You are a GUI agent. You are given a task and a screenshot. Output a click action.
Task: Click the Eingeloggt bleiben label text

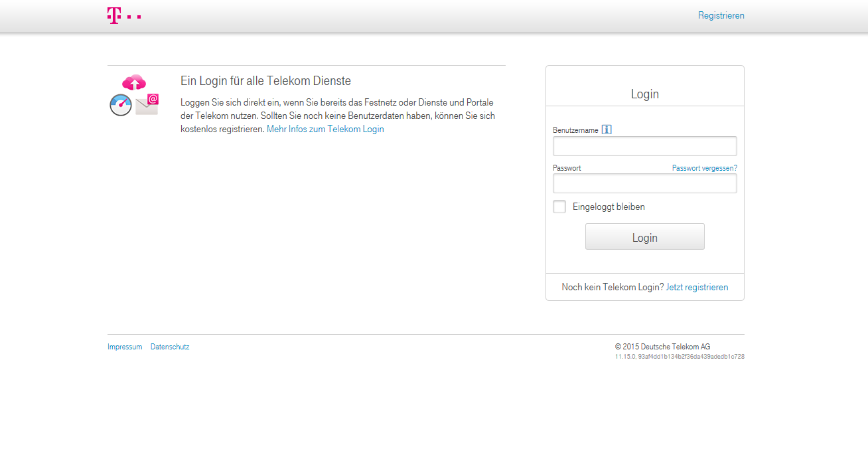(x=609, y=207)
